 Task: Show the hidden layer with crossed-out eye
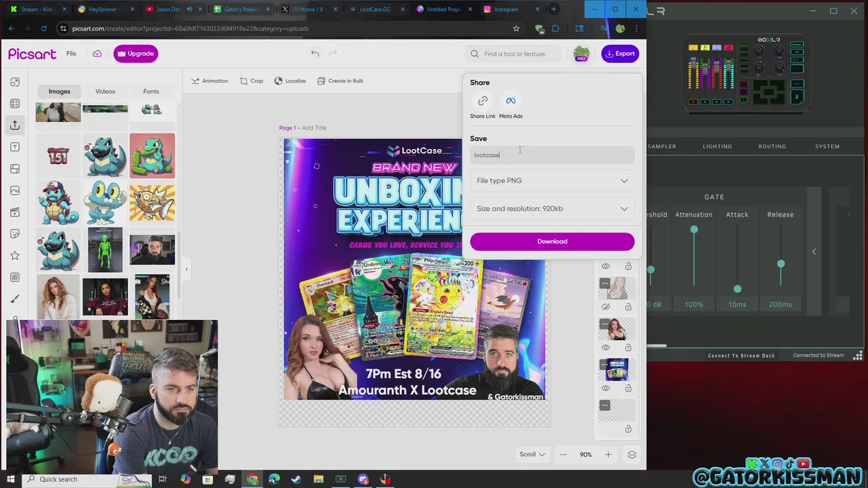click(606, 307)
